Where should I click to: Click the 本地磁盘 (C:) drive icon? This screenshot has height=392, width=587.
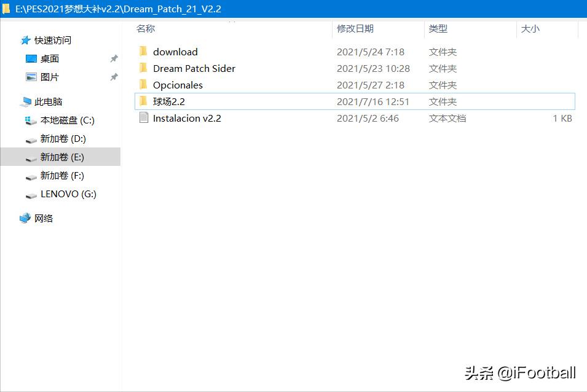tap(31, 120)
